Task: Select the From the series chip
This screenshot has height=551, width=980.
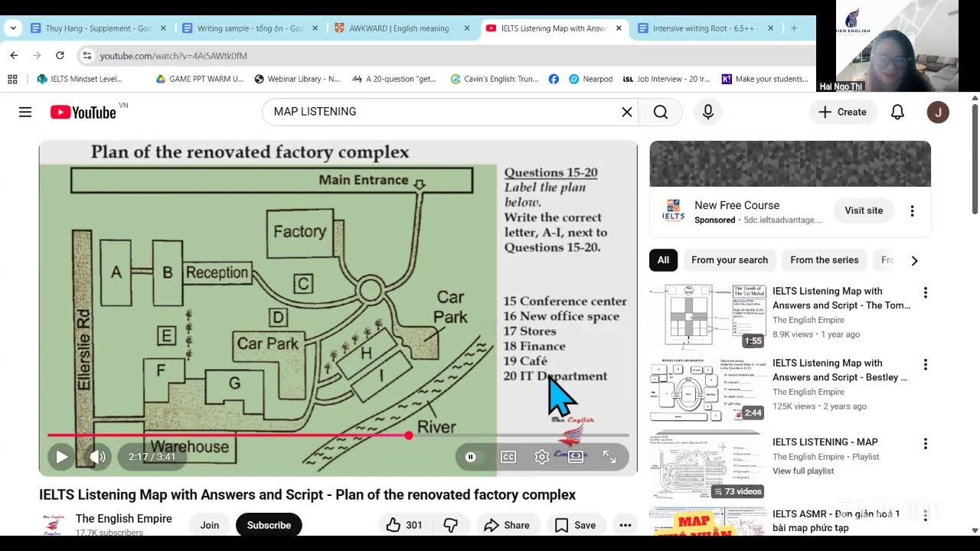Action: (825, 260)
